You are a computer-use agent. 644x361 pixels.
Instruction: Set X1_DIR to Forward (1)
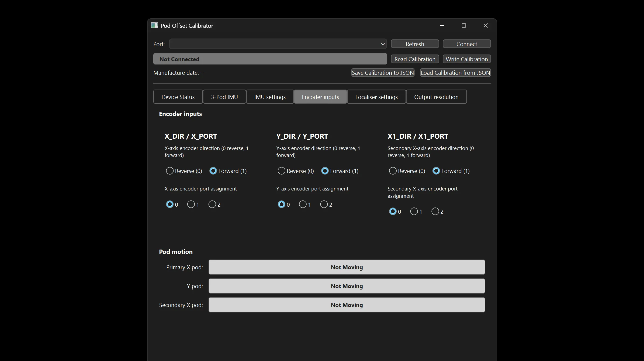pyautogui.click(x=451, y=171)
